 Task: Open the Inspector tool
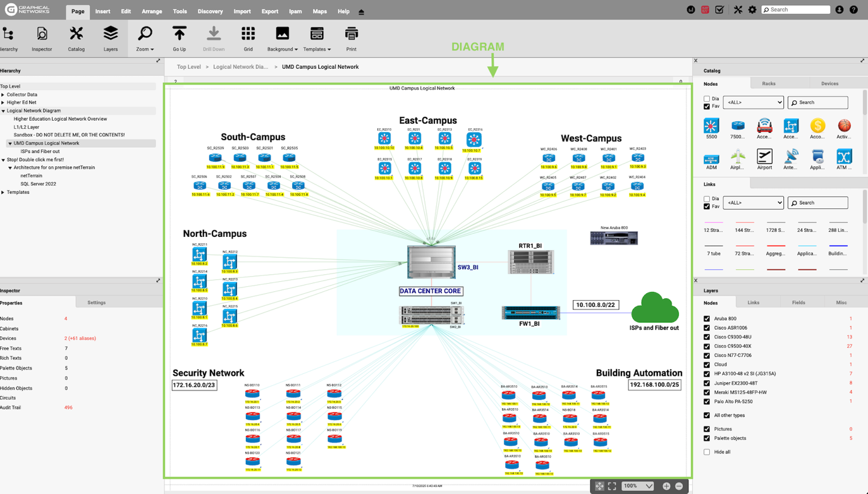coord(42,38)
